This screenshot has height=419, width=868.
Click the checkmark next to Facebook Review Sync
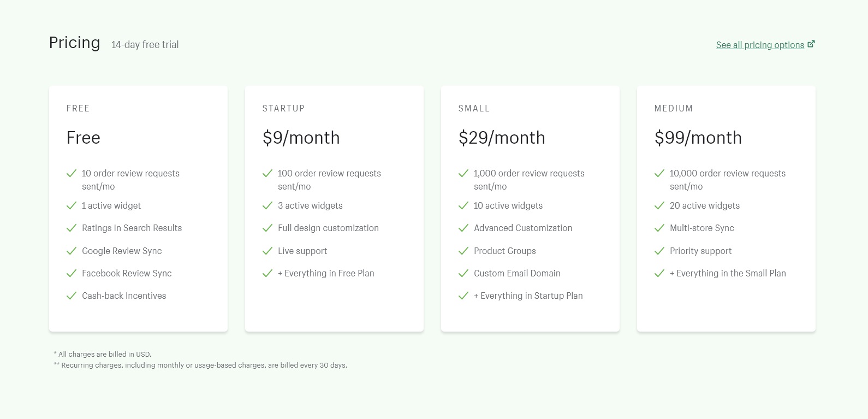point(72,273)
